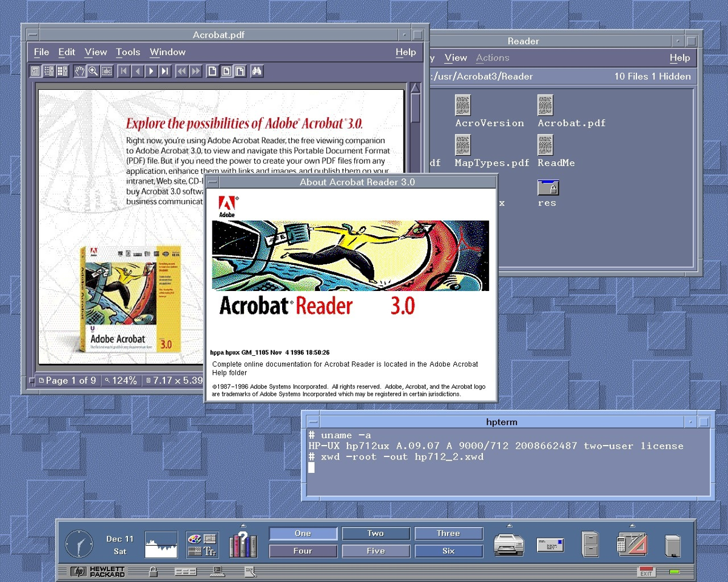This screenshot has height=582, width=728.
Task: Open Find using the binoculars icon
Action: tap(256, 71)
